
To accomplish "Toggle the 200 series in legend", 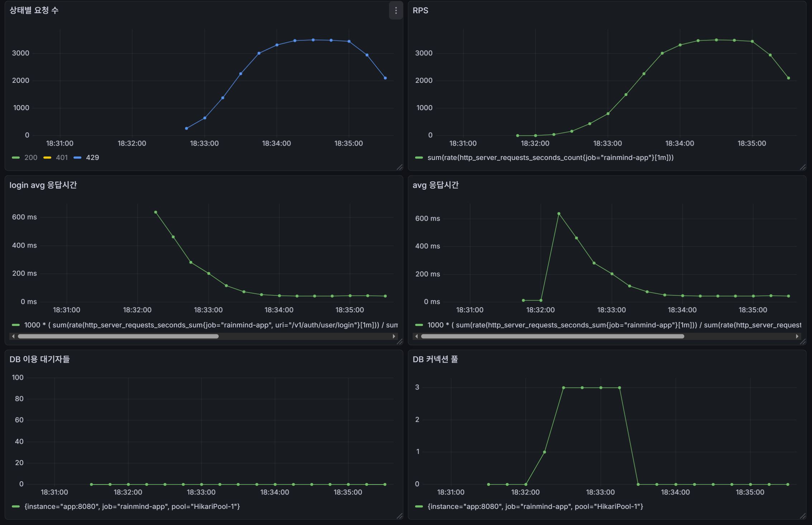I will (30, 157).
